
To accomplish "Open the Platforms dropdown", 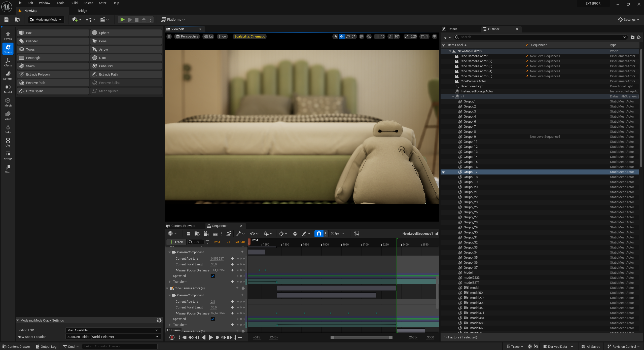I will click(x=173, y=20).
